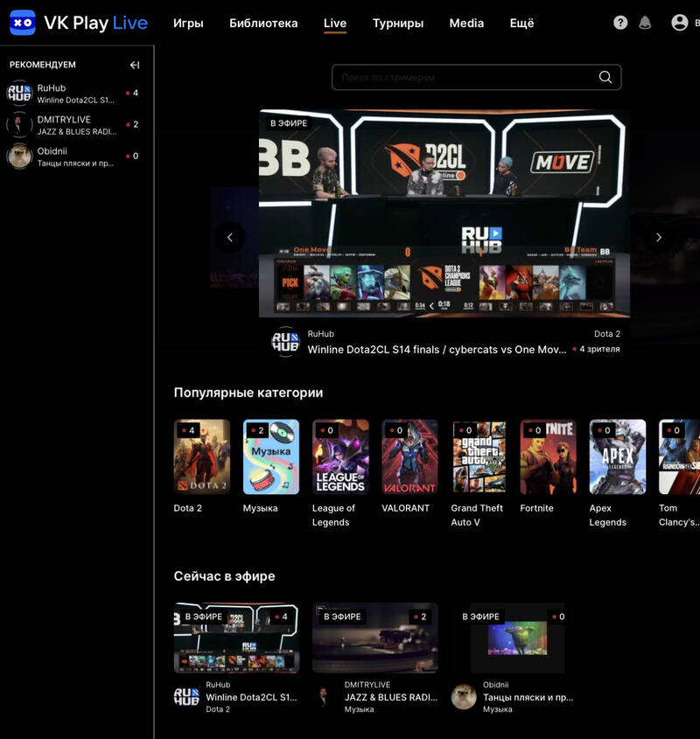Click Obidnii avatar in the sidebar

tap(19, 156)
